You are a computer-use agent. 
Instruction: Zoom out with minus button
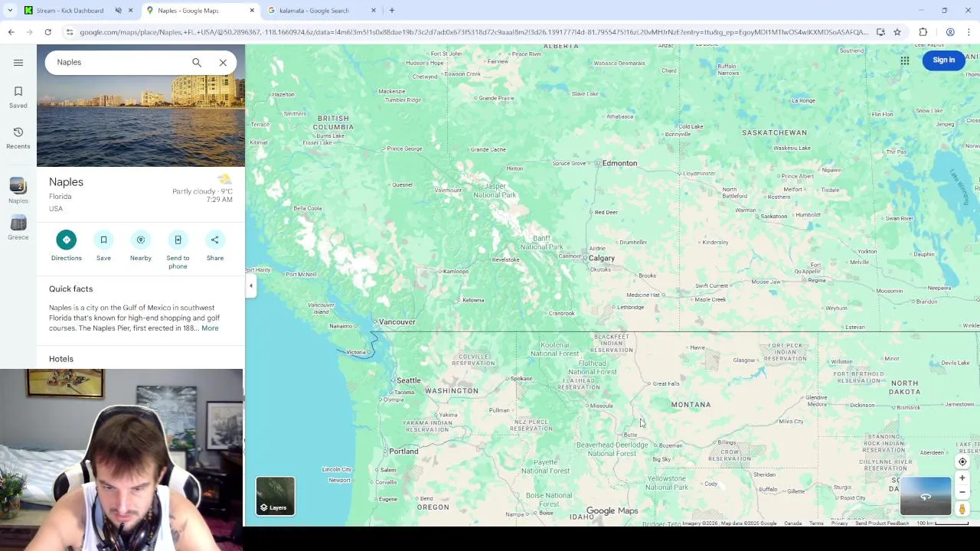click(962, 492)
